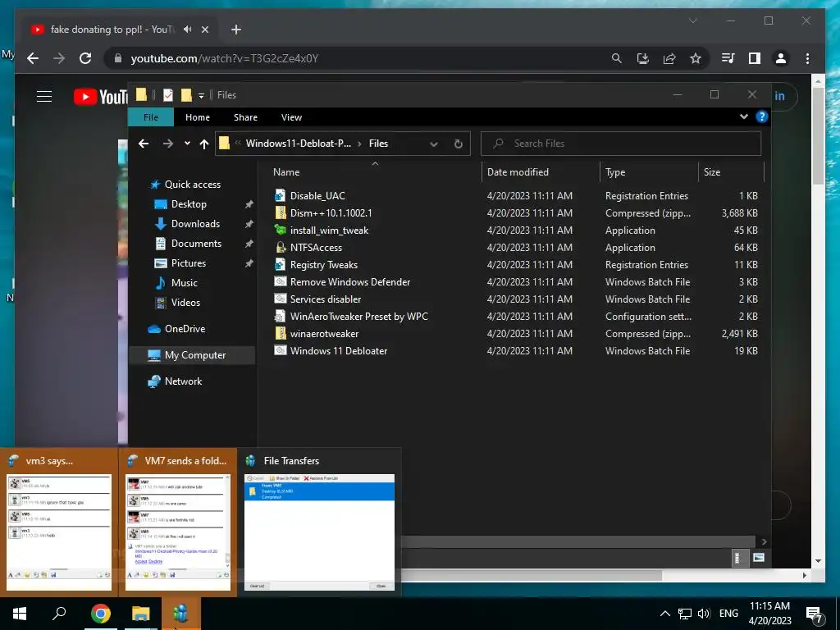Switch to large icons view in Explorer
This screenshot has width=840, height=630.
[759, 558]
